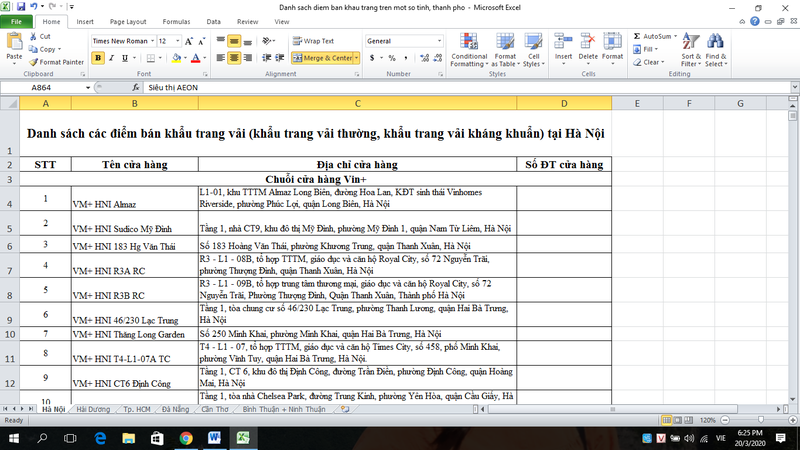Align text left
This screenshot has height=450, width=800.
click(x=220, y=58)
